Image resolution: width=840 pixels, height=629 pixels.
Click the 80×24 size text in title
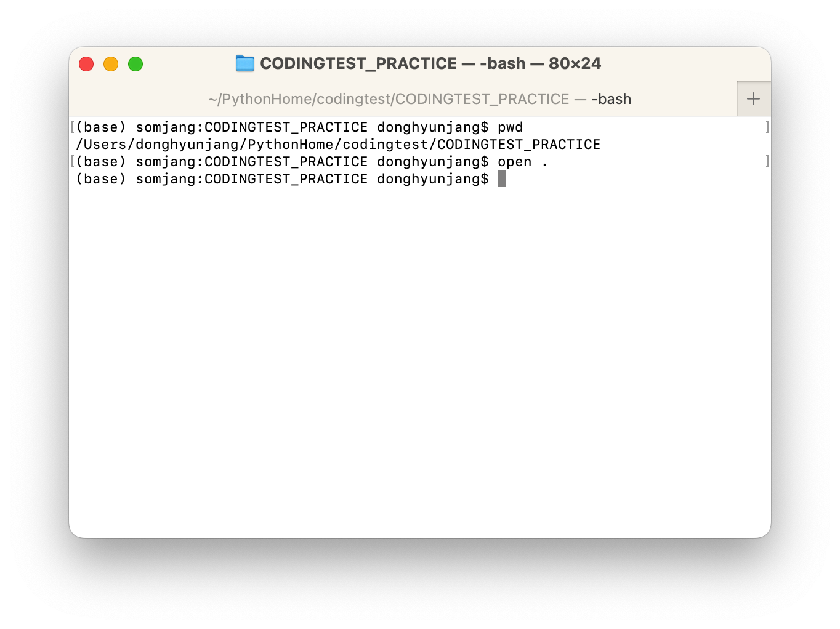(x=575, y=63)
